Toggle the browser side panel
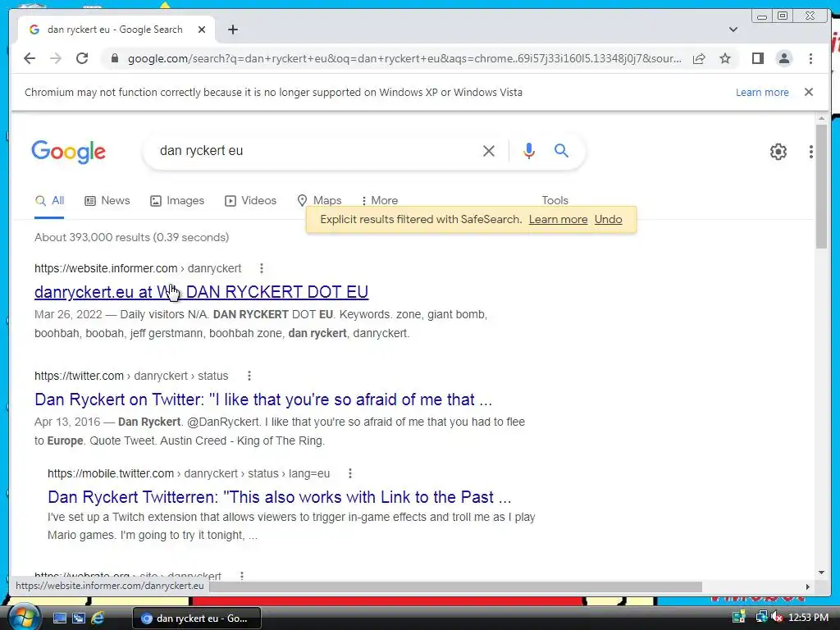The height and width of the screenshot is (630, 840). (757, 58)
